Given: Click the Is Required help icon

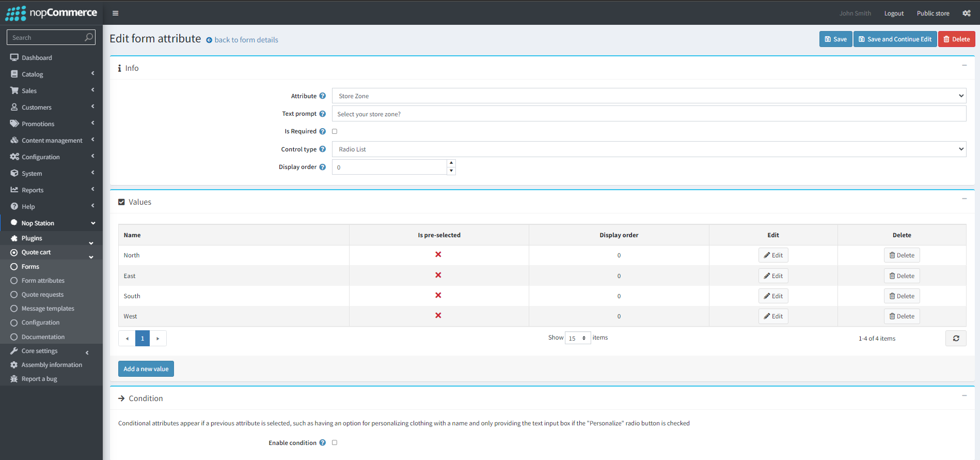Looking at the screenshot, I should point(322,131).
